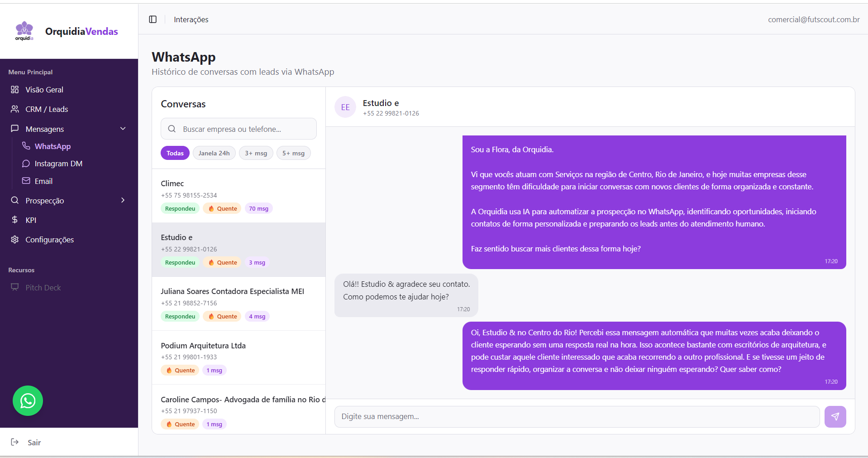Click Estudio e Respondeu badge
Image resolution: width=868 pixels, height=458 pixels.
tap(180, 262)
